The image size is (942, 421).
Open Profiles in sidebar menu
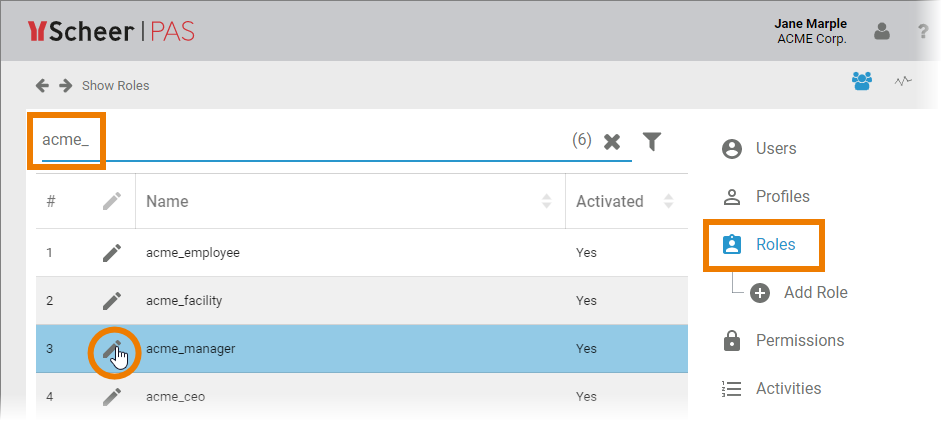point(782,197)
